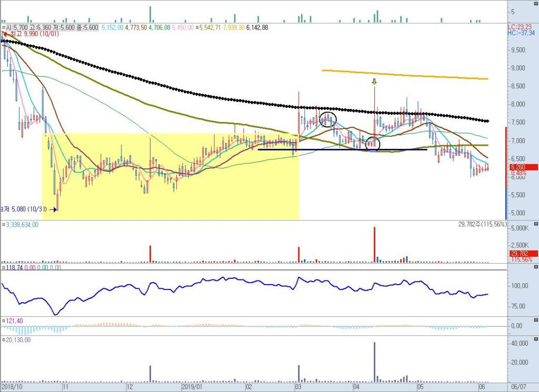Click the 06/07 date label at bottom right
Viewport: 539px width, 392px height.
(x=519, y=387)
